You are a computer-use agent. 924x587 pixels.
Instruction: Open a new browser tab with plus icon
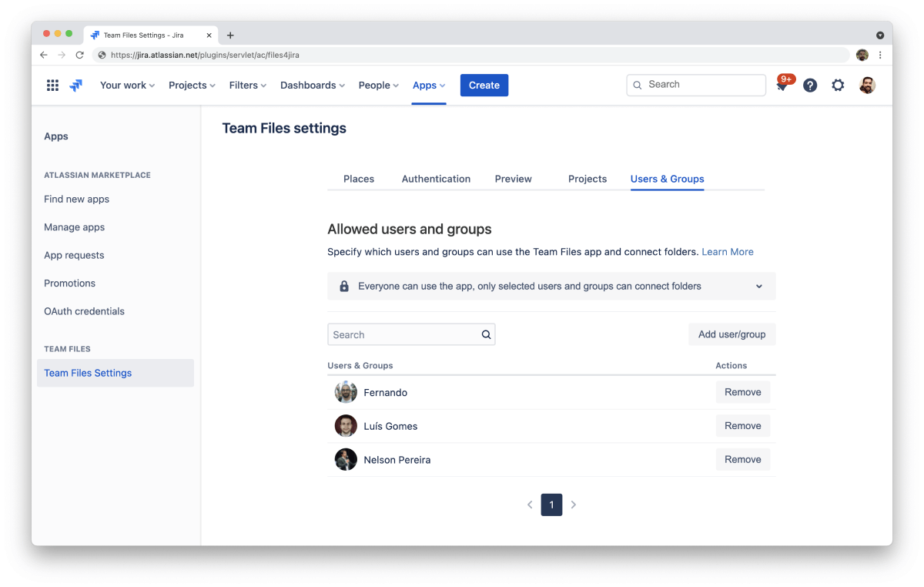click(230, 35)
